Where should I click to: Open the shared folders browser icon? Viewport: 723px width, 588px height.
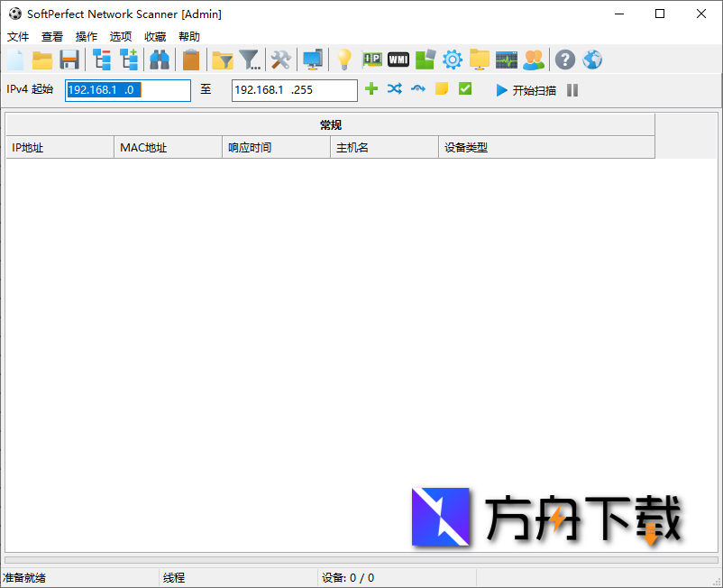coord(479,59)
